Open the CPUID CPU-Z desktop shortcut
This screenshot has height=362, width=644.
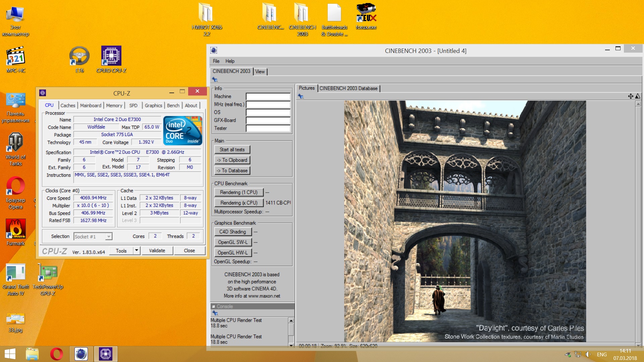(111, 60)
